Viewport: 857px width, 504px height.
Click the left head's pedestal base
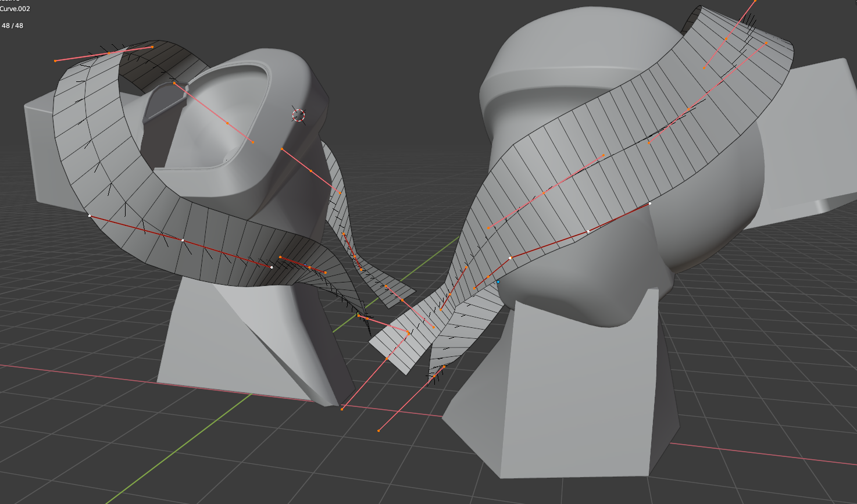point(233,349)
